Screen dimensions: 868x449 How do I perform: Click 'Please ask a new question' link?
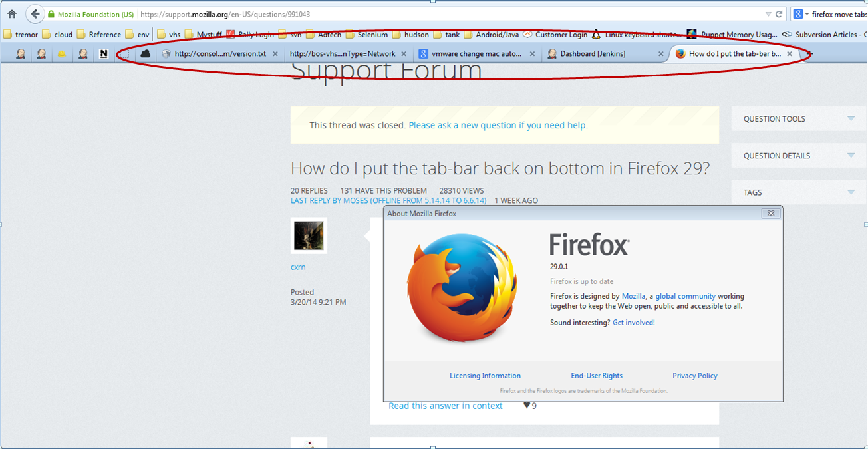498,125
